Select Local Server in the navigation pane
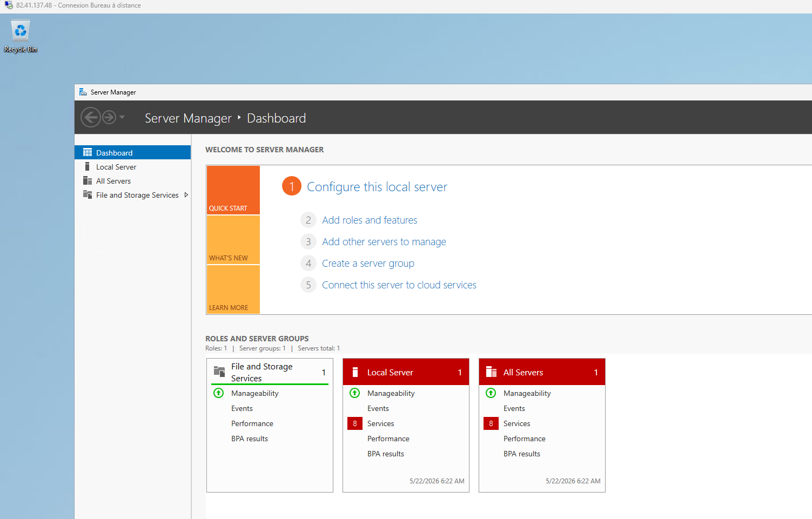 133,167
